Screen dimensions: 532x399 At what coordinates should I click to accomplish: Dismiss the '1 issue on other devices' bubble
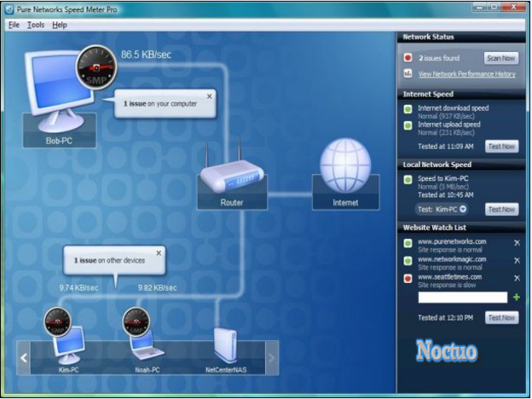pyautogui.click(x=159, y=253)
